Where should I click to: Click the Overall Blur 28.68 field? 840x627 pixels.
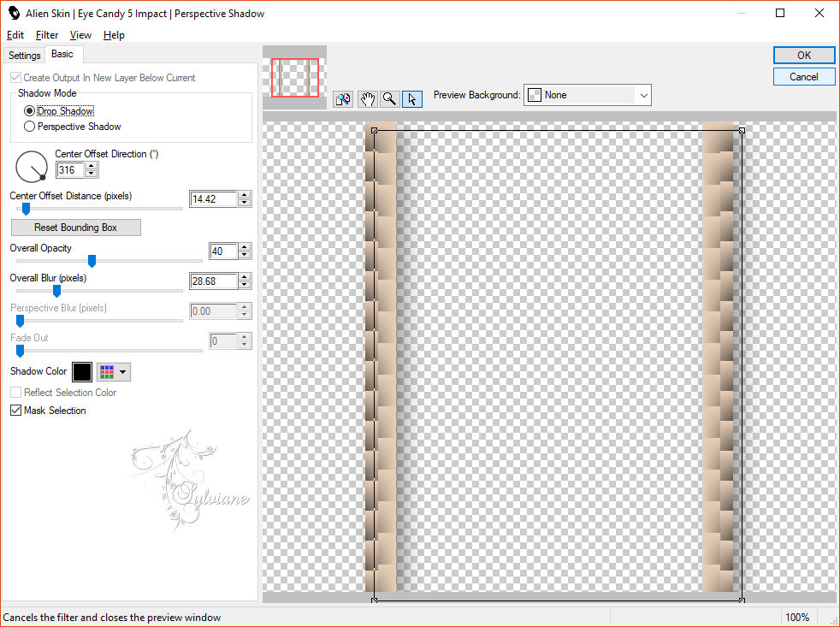point(213,281)
